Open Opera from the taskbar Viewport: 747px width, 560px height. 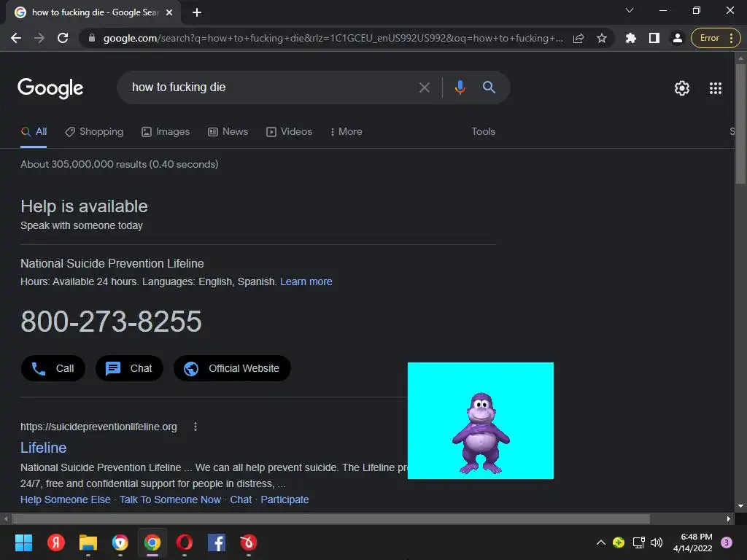point(185,542)
